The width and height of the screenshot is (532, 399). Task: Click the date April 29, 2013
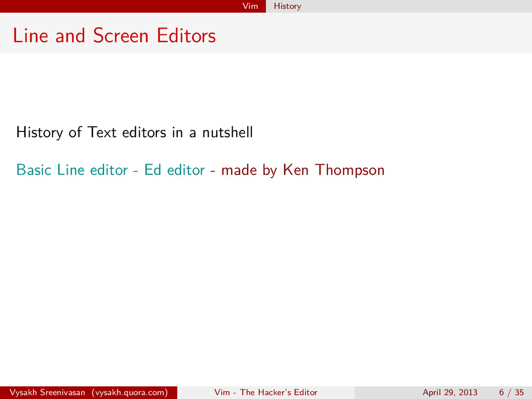[x=450, y=393]
